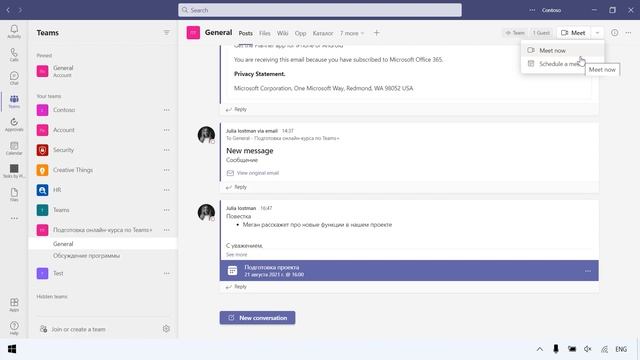The image size is (640, 360).
Task: Open pinned General channel
Action: coord(103,71)
